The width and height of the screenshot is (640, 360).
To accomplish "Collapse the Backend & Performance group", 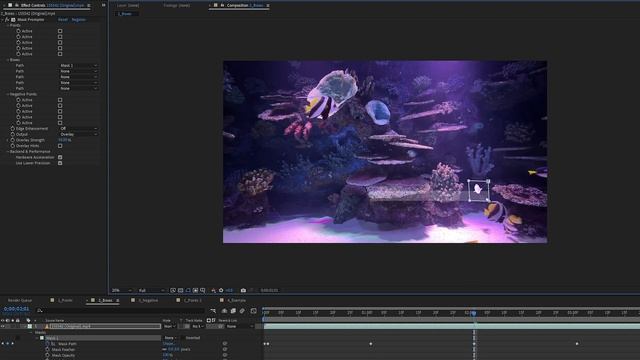I will pos(8,151).
